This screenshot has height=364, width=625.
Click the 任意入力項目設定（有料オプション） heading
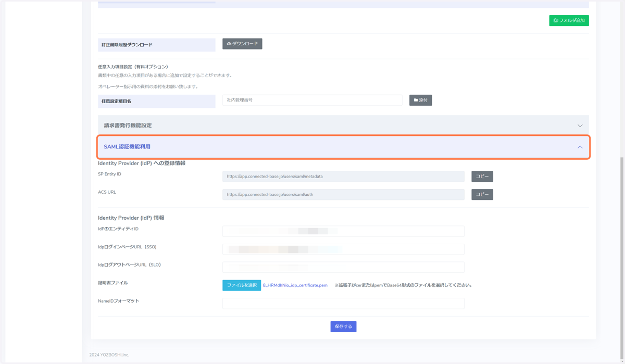[x=133, y=67]
